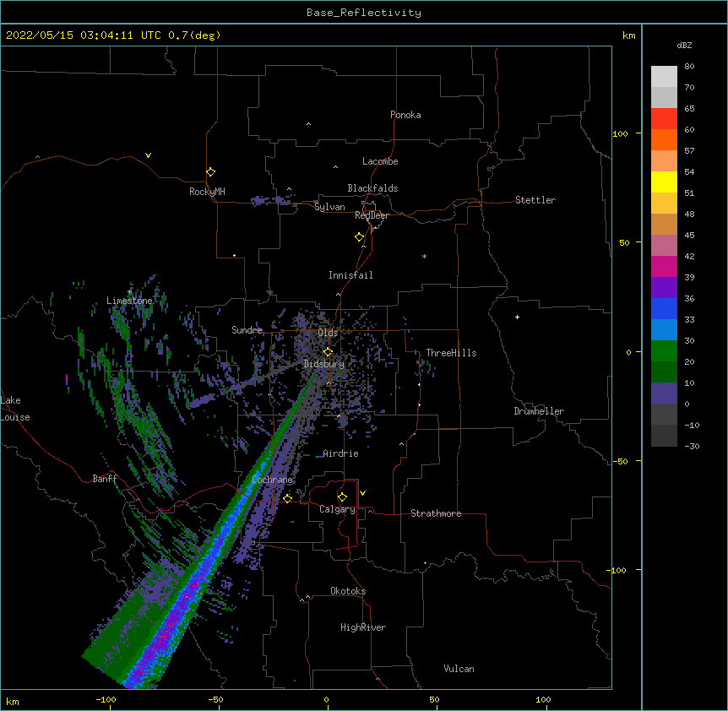Pick the orange 57–60 dBZ legend swatch

(664, 139)
